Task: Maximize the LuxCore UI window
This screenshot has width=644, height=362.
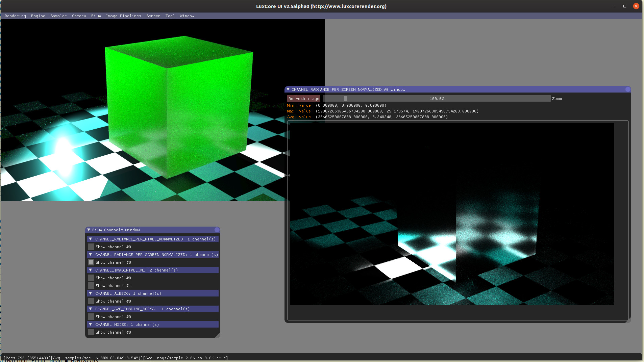Action: coord(624,6)
